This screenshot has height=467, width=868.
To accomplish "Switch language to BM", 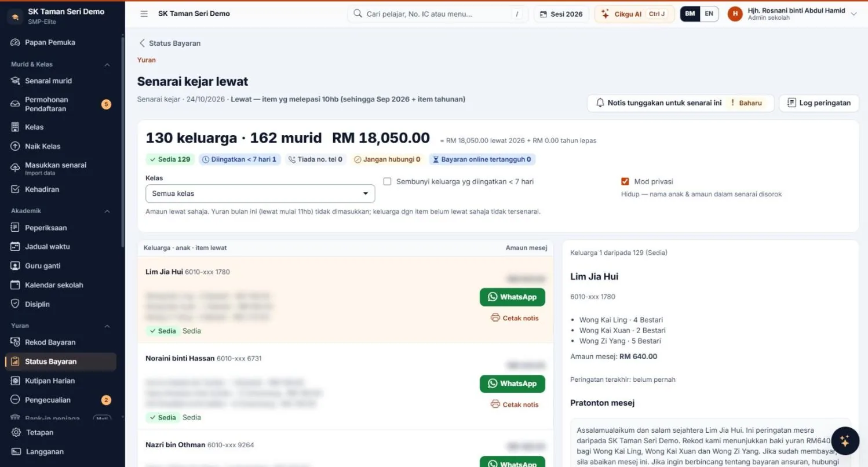I will tap(690, 14).
